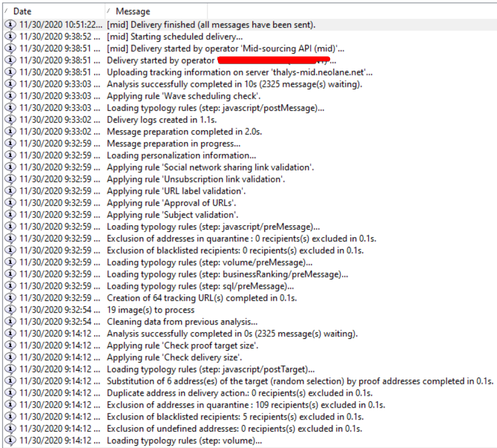Select 'Applying rule Subject validation' log line
The width and height of the screenshot is (497, 448).
tap(172, 214)
